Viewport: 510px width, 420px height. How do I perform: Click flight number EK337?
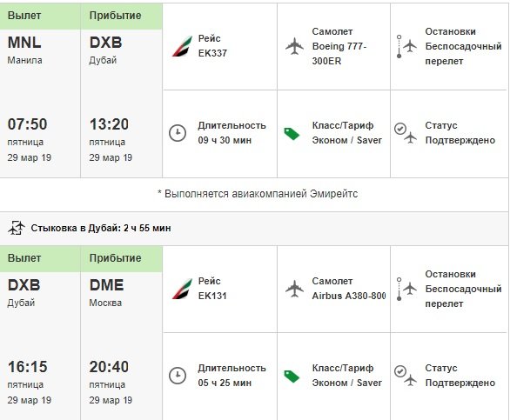(x=212, y=53)
